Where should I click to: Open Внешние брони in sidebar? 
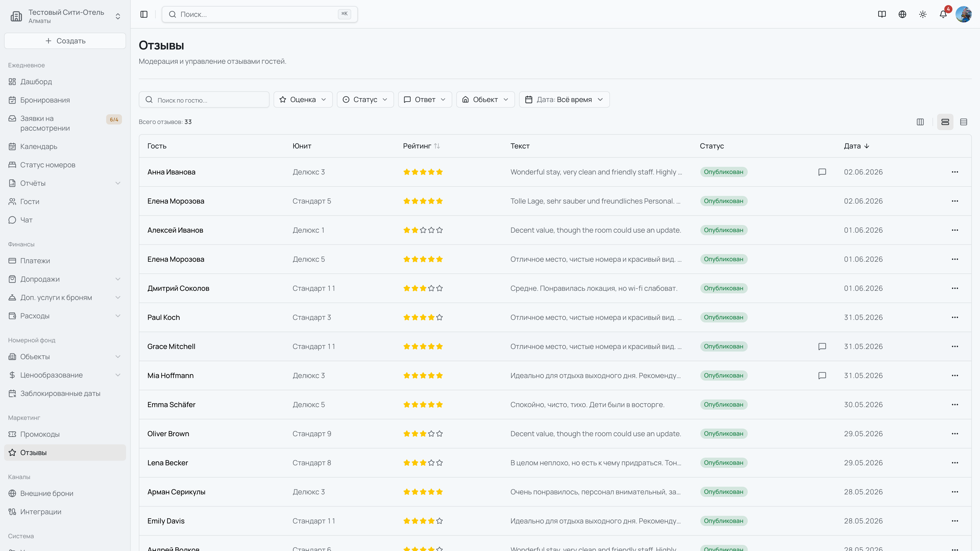tap(65, 494)
